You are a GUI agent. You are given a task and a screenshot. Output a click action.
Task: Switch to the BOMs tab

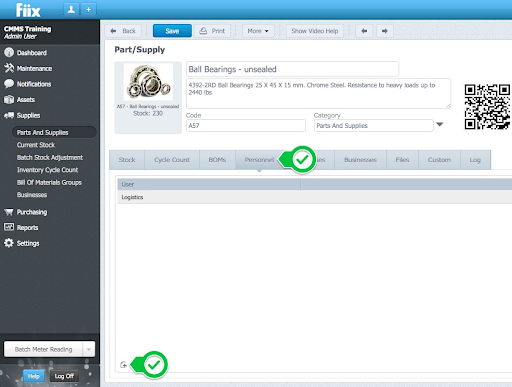tap(217, 160)
